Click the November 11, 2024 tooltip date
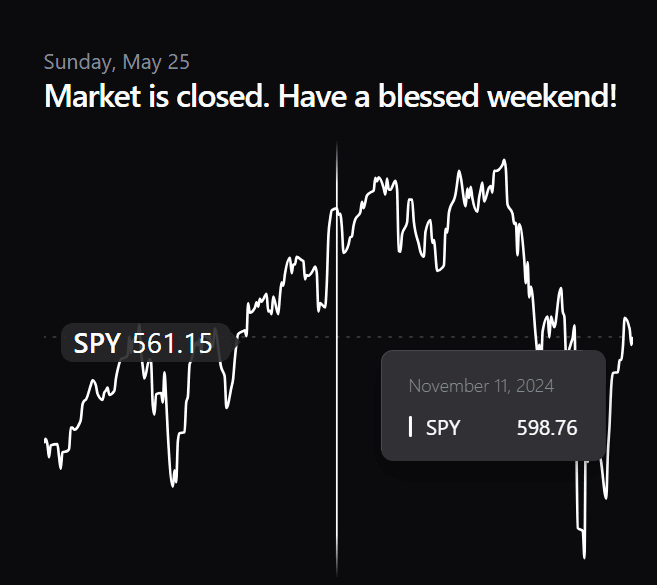 (x=481, y=385)
